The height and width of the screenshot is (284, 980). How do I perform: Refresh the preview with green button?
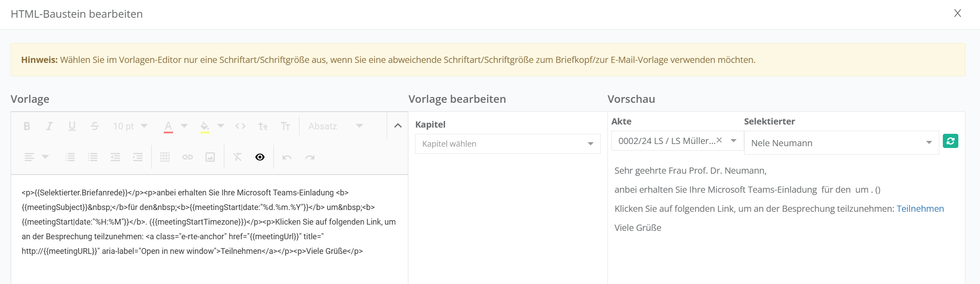tap(950, 141)
